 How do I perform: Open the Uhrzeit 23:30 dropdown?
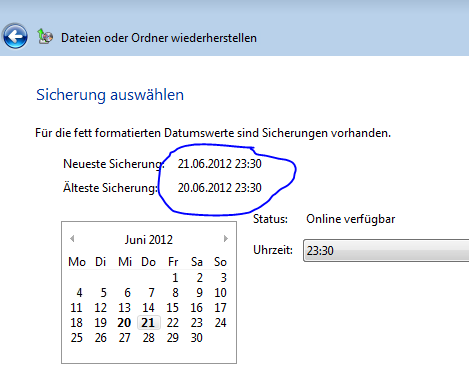(x=386, y=250)
